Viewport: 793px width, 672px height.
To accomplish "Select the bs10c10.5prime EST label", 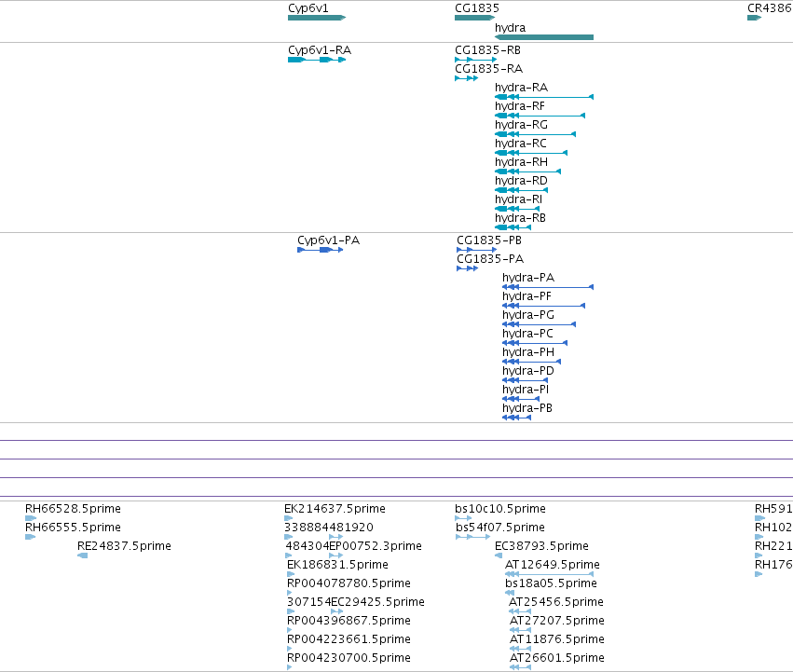I will coord(500,509).
